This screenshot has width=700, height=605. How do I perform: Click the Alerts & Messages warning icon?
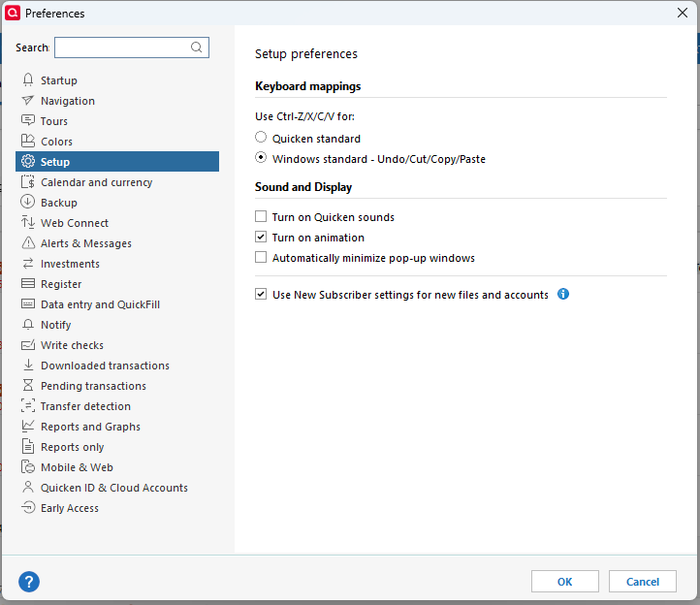[x=28, y=243]
